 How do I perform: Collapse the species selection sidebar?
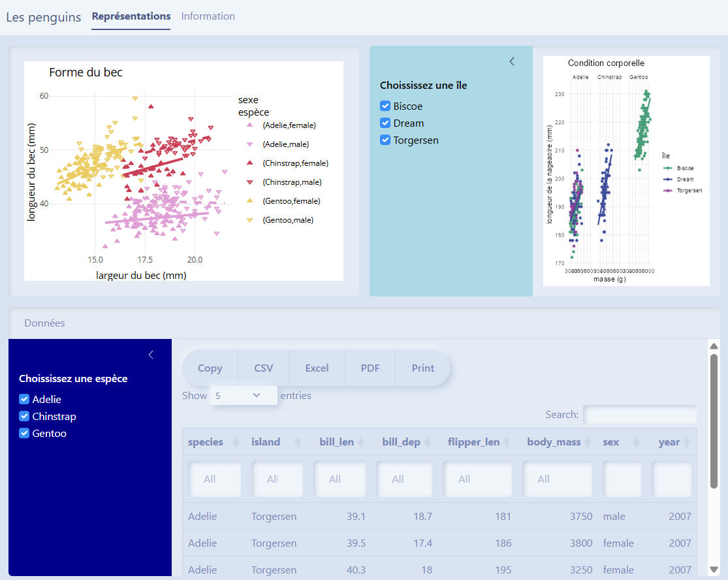point(151,355)
